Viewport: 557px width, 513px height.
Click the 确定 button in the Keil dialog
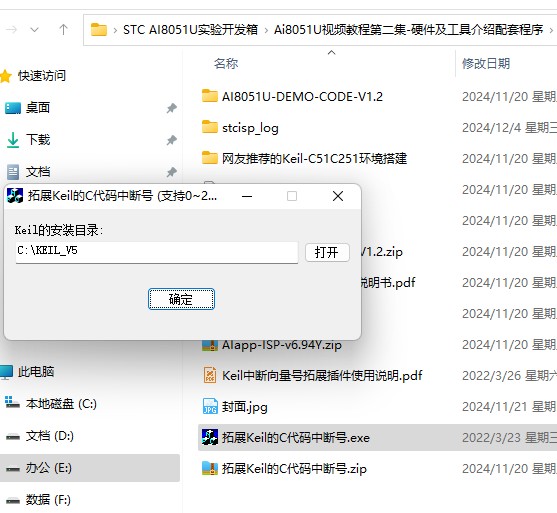(x=181, y=299)
